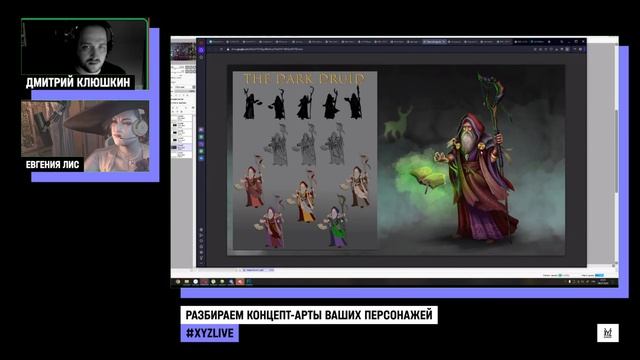Viewport: 640px width, 360px height.
Task: Close the active browser tab with its X
Action: [444, 42]
